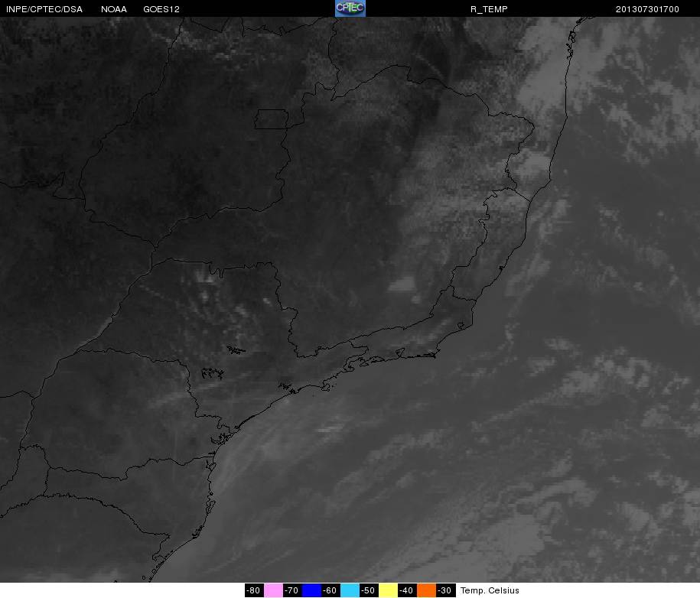The width and height of the screenshot is (700, 598).
Task: Click the cyan swatch in the legend
Action: pyautogui.click(x=350, y=590)
